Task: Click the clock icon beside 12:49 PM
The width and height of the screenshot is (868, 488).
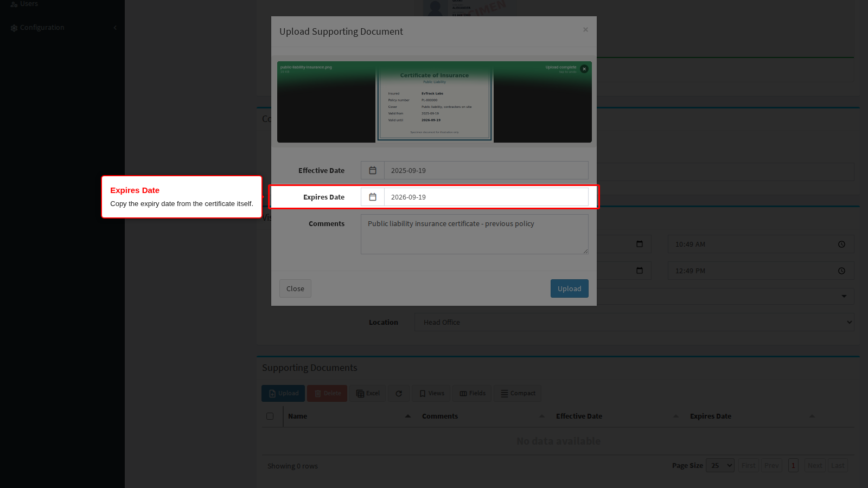Action: coord(841,271)
